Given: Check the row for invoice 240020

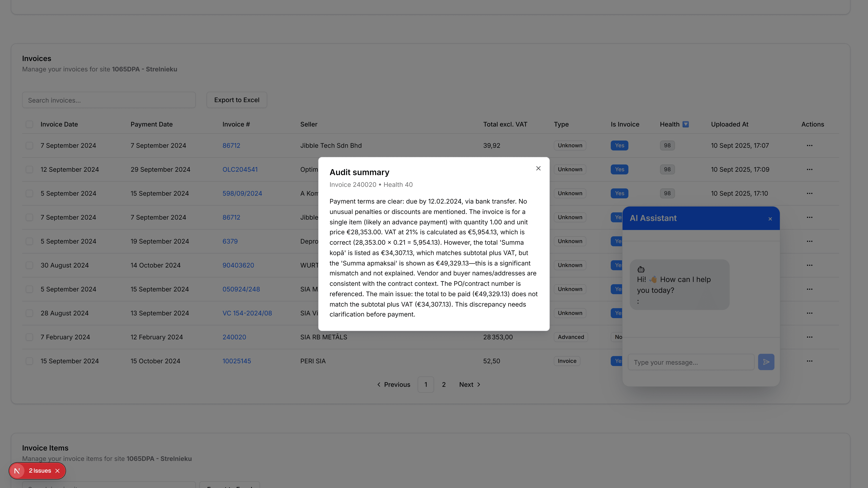Looking at the screenshot, I should point(29,337).
